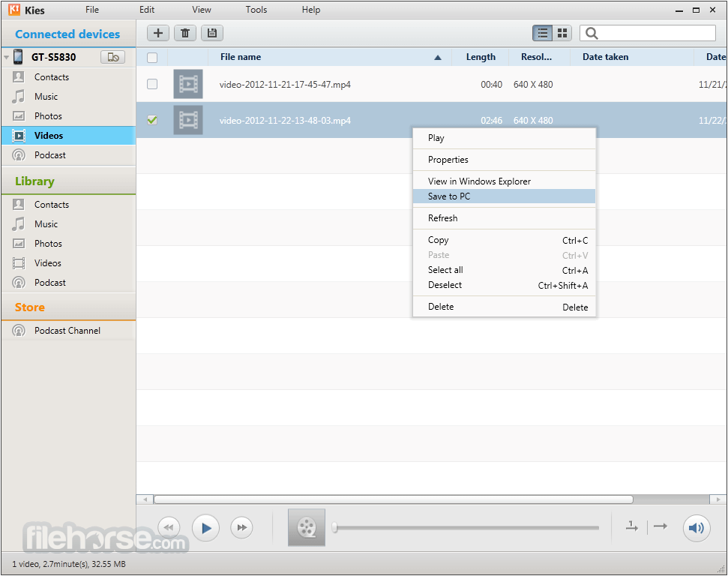
Task: Click the Add file plus toolbar icon
Action: tap(158, 33)
